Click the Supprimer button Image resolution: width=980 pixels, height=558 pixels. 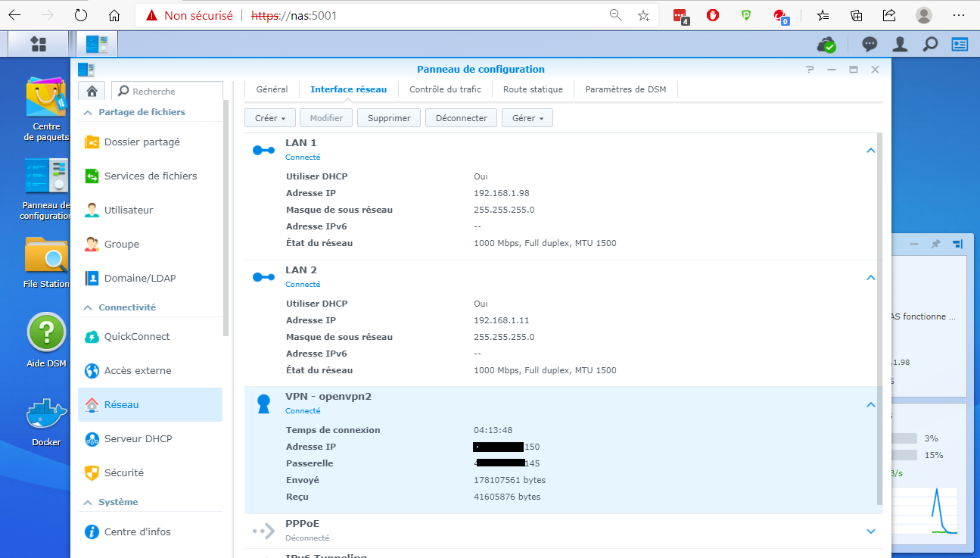click(x=388, y=118)
